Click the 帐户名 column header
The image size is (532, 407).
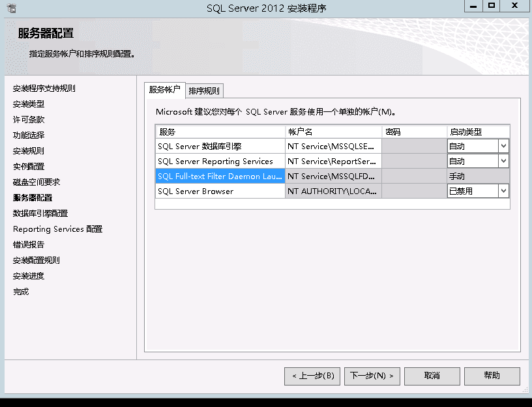click(333, 132)
